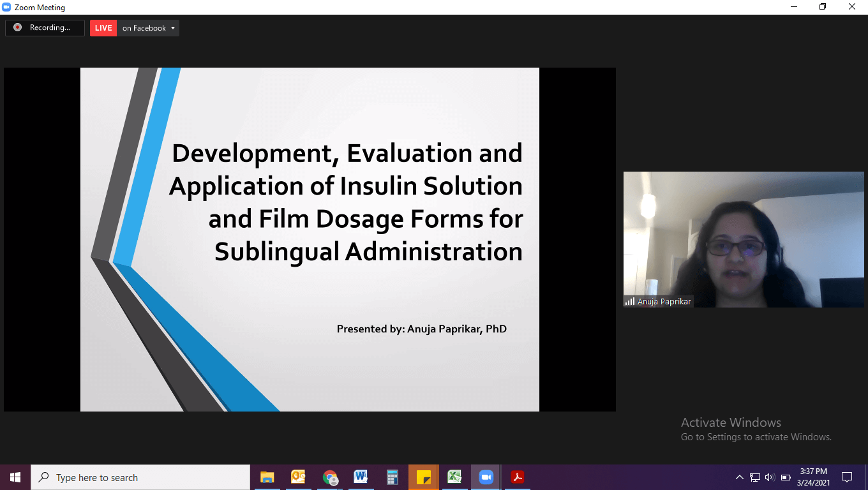Click 'Presented by: Anuja Paprikar, PhD' text

click(x=422, y=329)
